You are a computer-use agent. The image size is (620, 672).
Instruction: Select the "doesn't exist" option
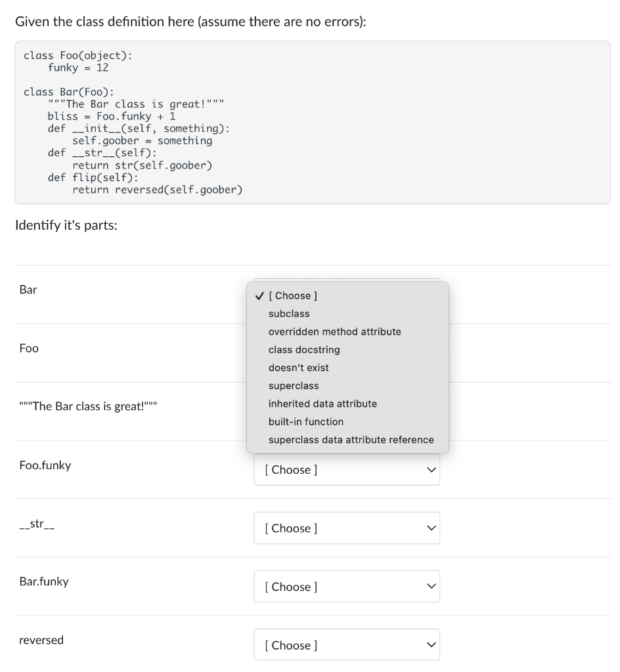point(298,367)
